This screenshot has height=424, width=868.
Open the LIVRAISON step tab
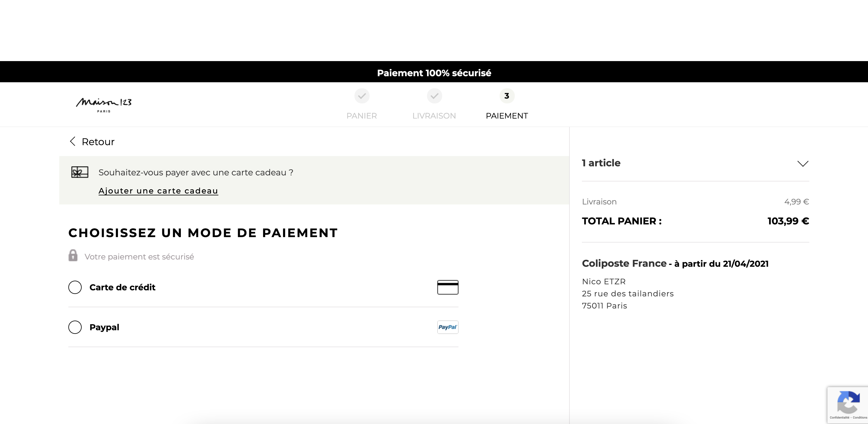(434, 116)
